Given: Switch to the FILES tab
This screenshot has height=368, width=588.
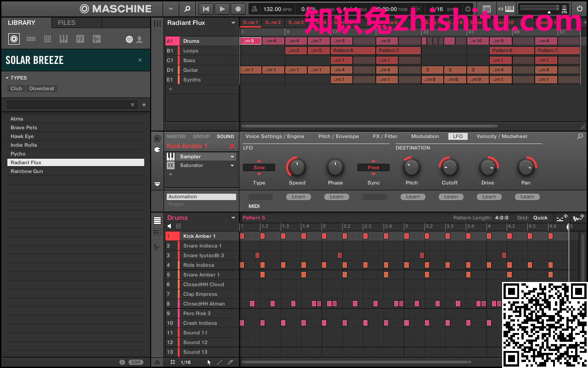Looking at the screenshot, I should (x=67, y=23).
